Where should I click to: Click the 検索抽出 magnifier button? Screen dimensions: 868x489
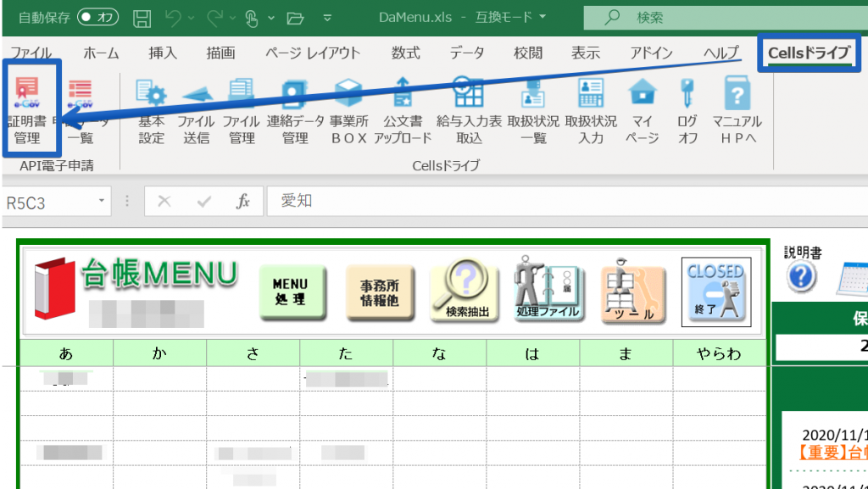pos(465,291)
